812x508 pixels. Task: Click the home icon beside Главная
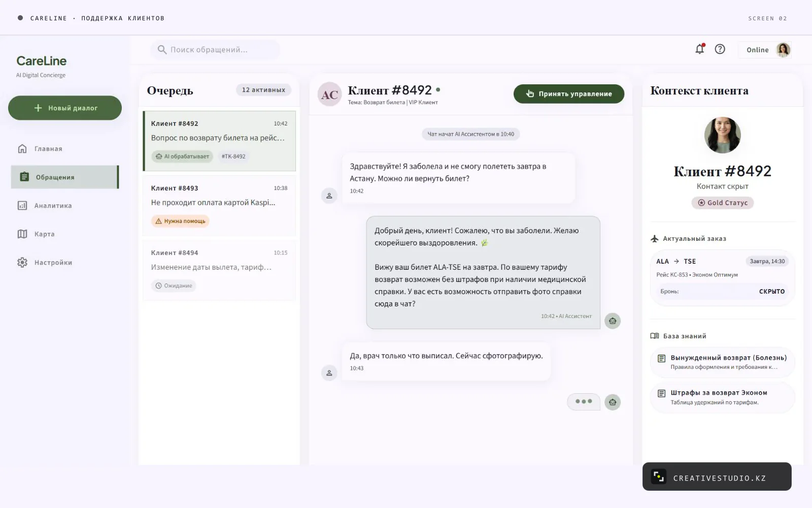[x=22, y=148]
